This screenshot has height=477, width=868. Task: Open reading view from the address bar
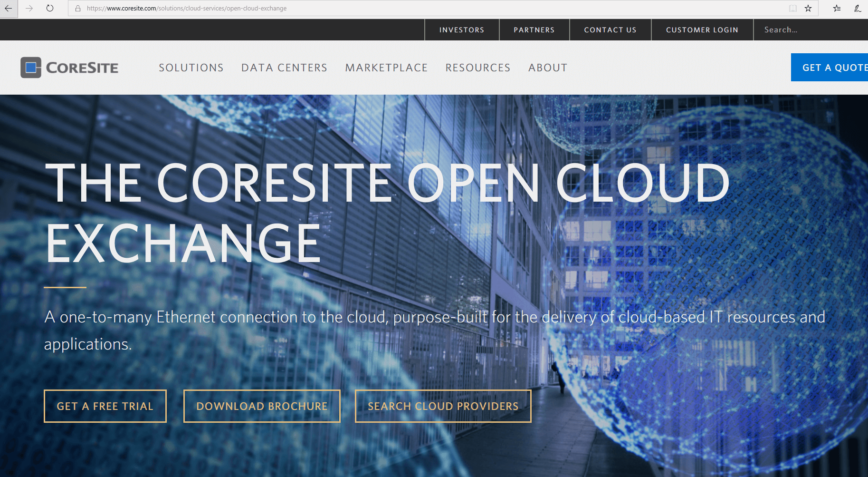(792, 8)
